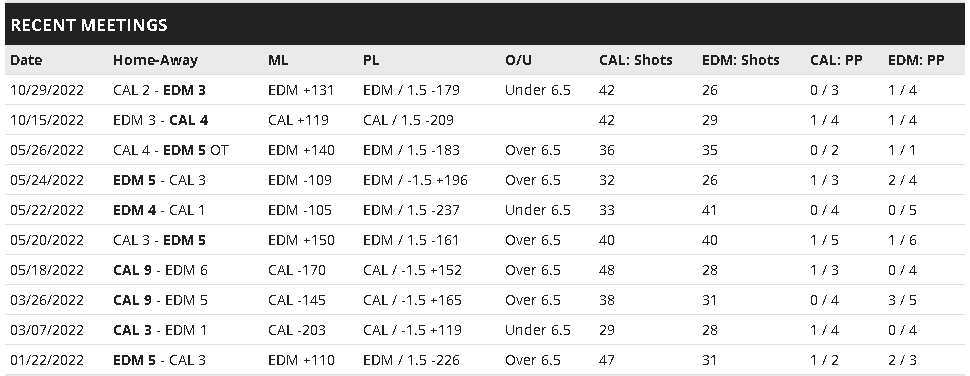Click the Under 6.5 in 03/07/2022 row

[538, 330]
